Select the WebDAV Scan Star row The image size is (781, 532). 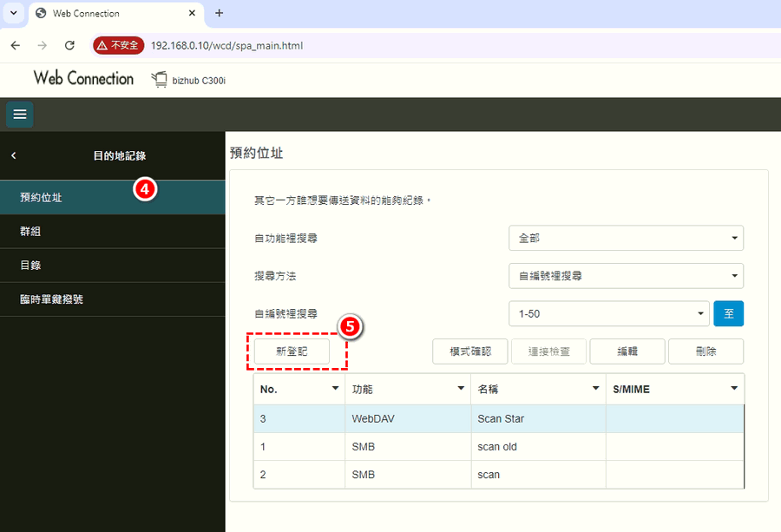pyautogui.click(x=498, y=418)
